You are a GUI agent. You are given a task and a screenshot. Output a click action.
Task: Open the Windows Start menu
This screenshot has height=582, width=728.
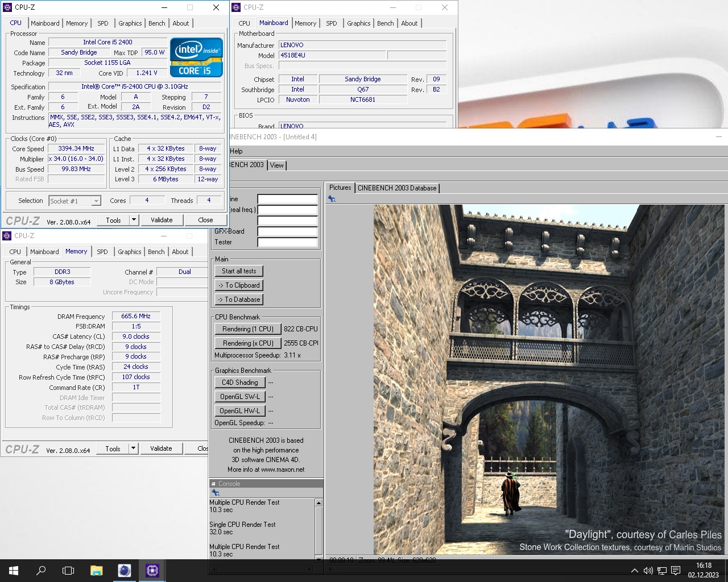click(x=14, y=571)
